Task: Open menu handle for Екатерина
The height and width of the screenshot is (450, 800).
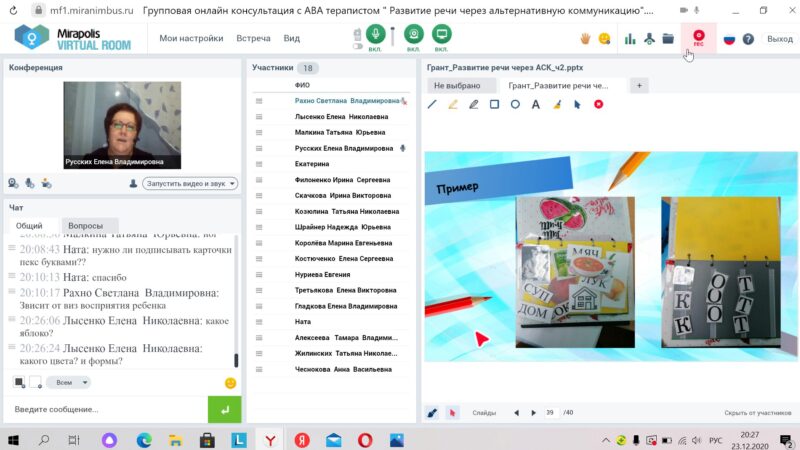Action: tap(259, 164)
